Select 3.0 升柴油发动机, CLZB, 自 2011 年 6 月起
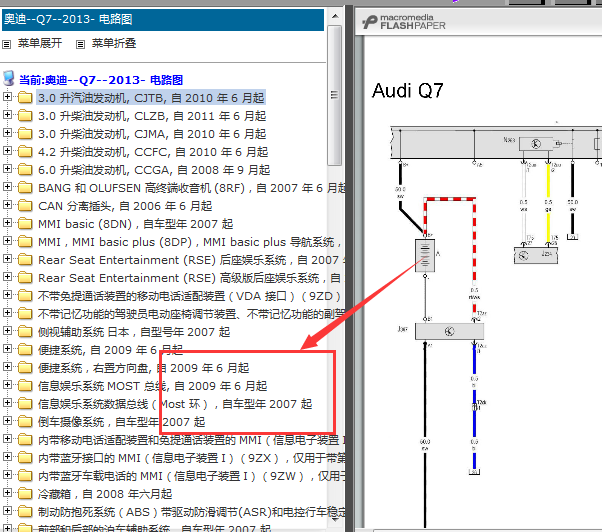 [x=152, y=116]
